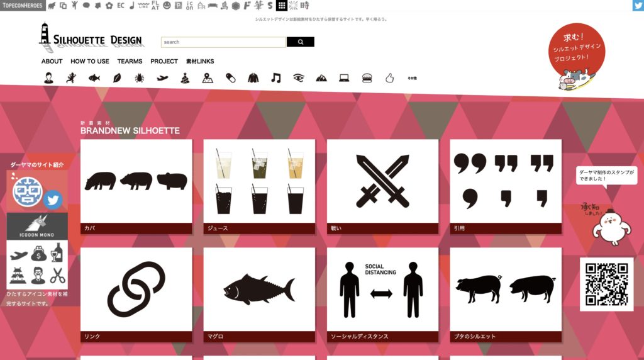The image size is (644, 360).
Task: Open the ソーシャルディスタンス social distancing card
Action: click(382, 295)
